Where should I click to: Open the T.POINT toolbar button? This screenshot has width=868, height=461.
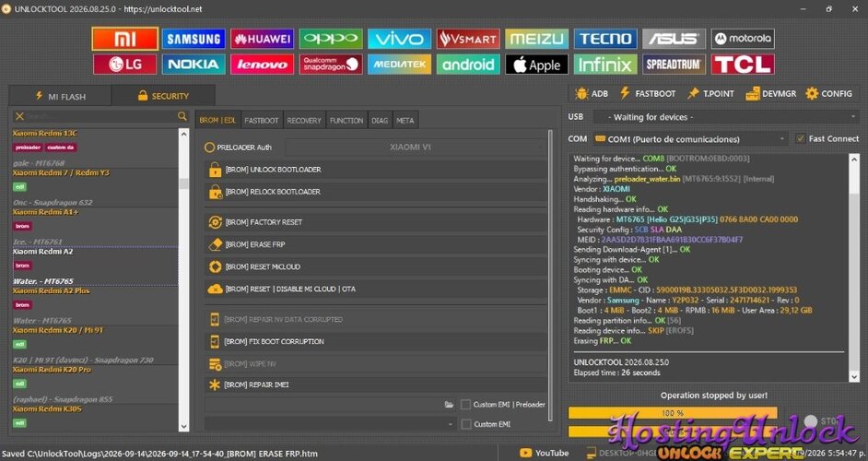[710, 94]
